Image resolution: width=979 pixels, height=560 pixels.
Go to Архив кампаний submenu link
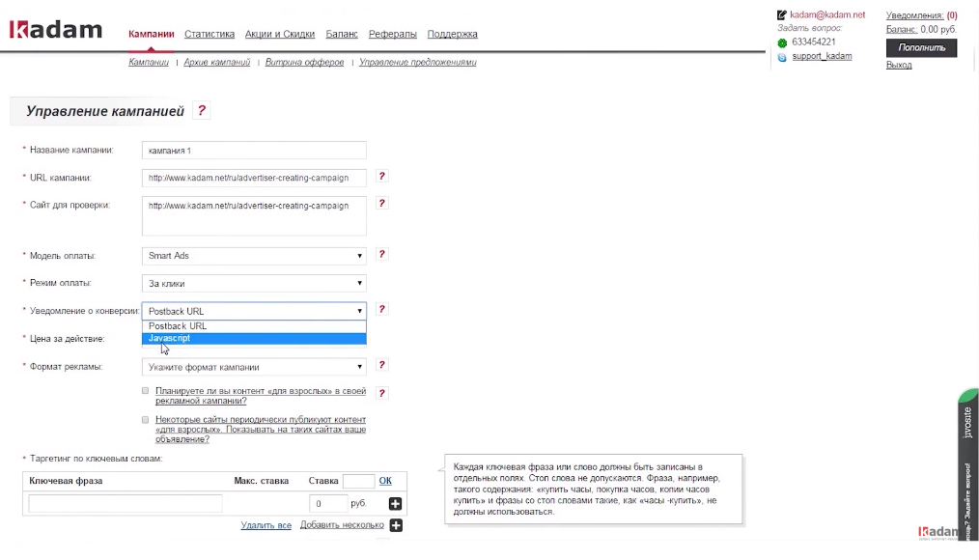pos(216,63)
